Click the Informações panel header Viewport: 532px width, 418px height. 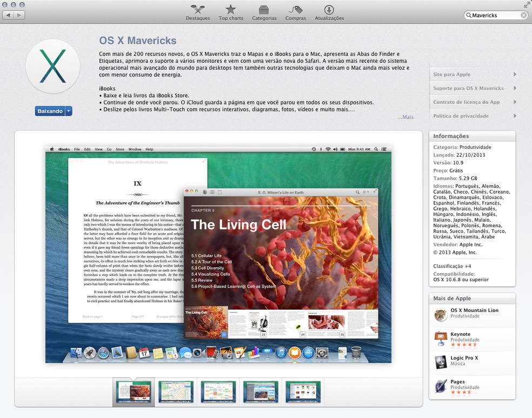point(473,136)
